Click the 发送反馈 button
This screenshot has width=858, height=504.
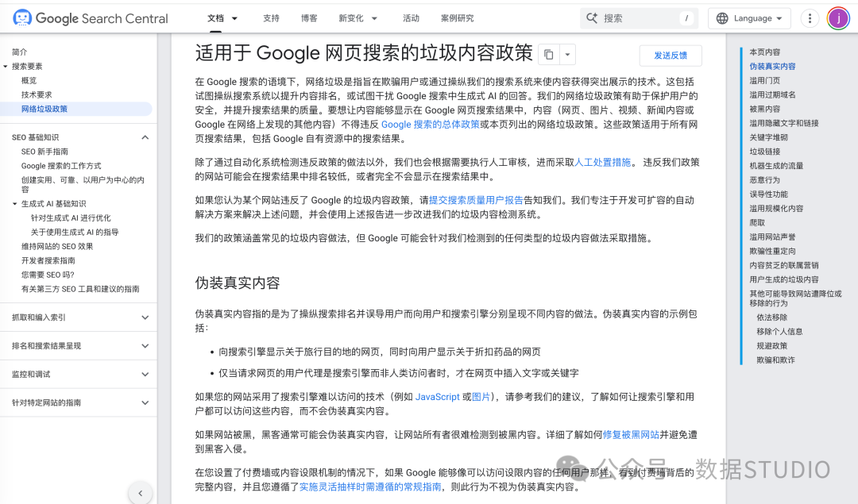671,56
